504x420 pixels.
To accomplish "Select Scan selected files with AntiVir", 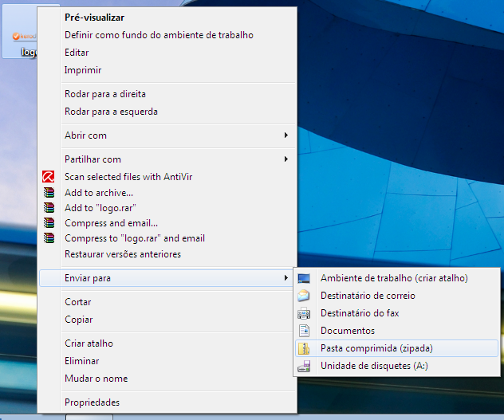I will [167, 176].
